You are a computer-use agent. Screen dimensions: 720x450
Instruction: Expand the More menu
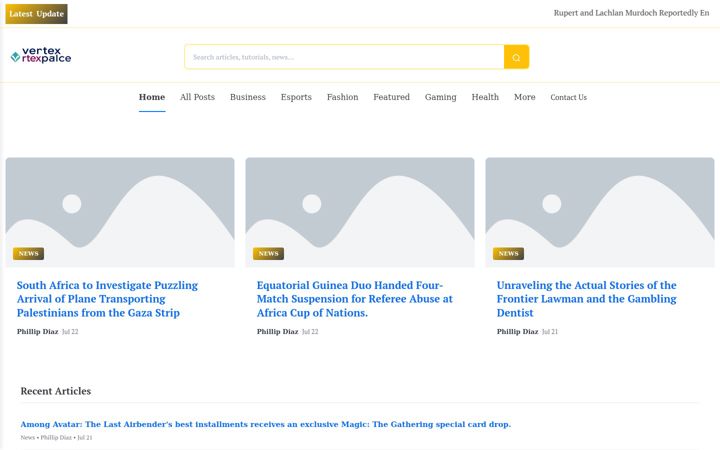(x=524, y=97)
